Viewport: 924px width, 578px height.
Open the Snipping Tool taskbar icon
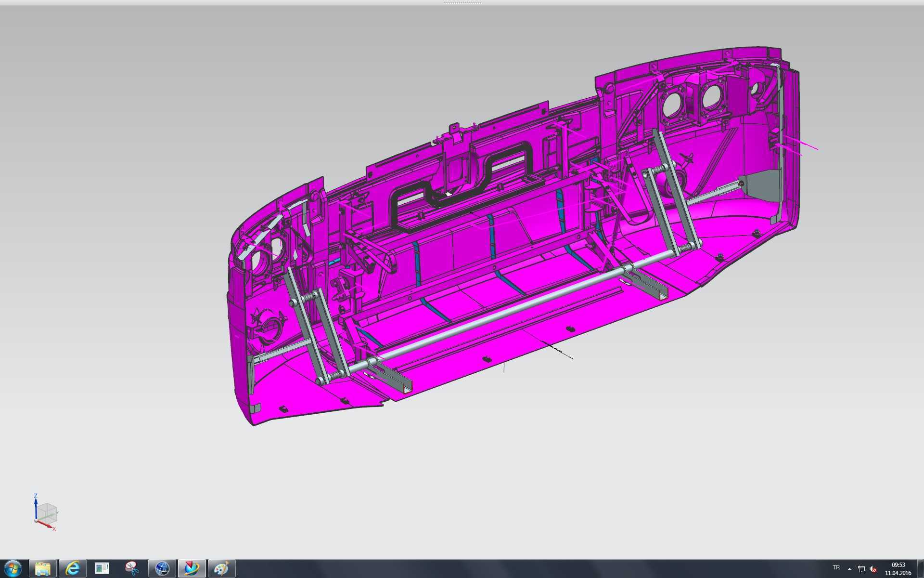point(132,569)
